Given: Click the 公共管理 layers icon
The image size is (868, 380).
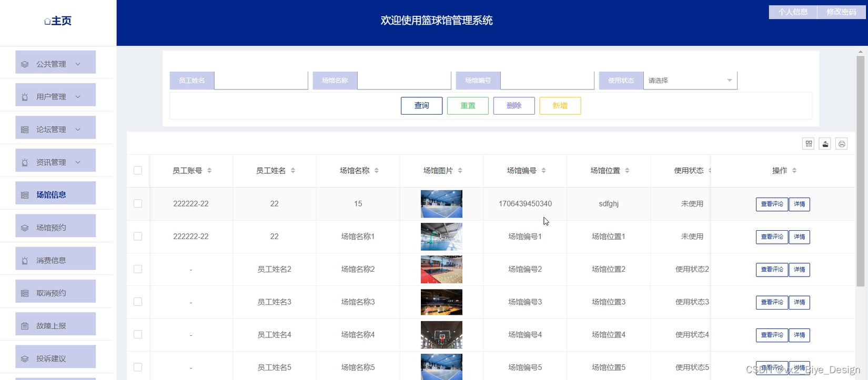Looking at the screenshot, I should click(x=25, y=64).
